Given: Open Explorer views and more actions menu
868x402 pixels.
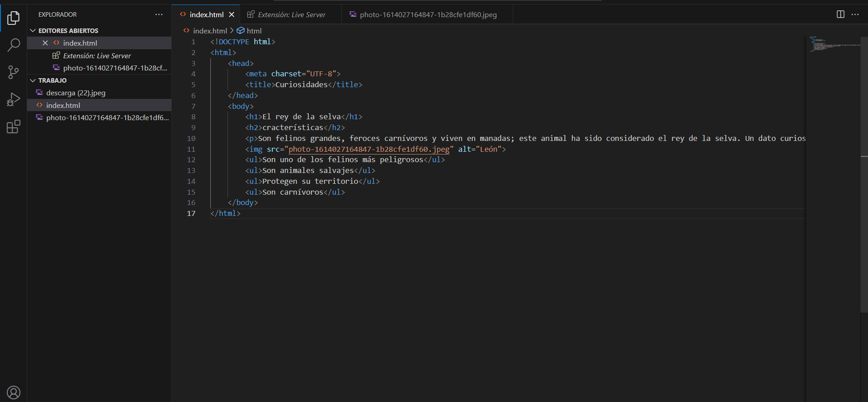Looking at the screenshot, I should 159,14.
